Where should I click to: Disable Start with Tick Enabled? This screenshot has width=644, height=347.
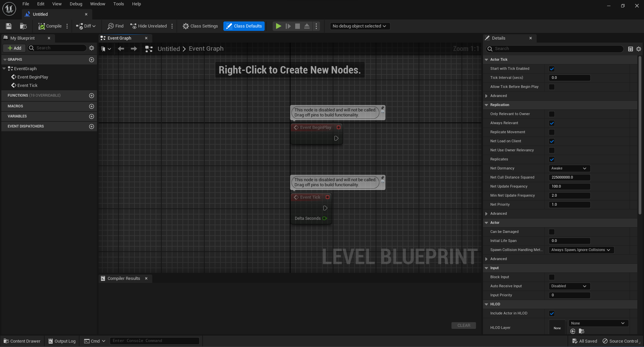point(552,68)
